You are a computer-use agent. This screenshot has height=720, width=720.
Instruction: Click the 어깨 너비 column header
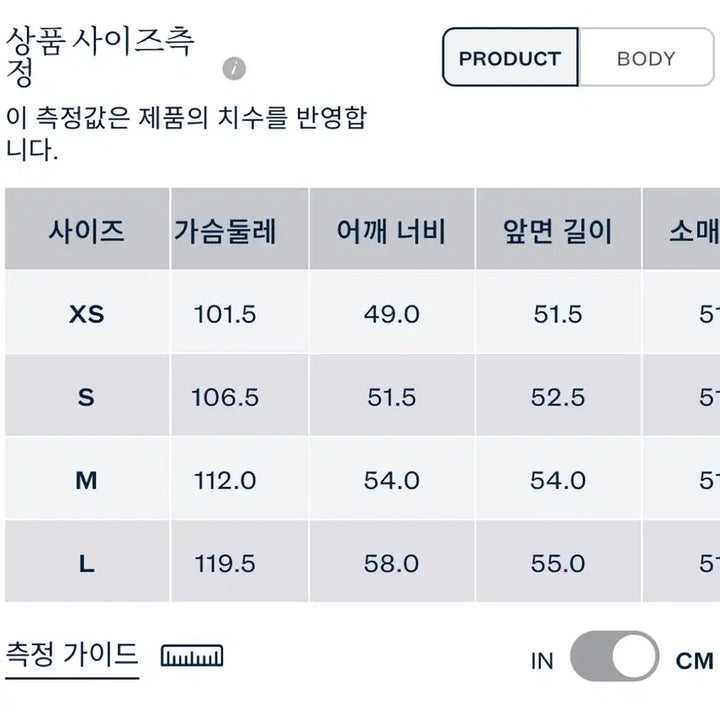(x=391, y=231)
